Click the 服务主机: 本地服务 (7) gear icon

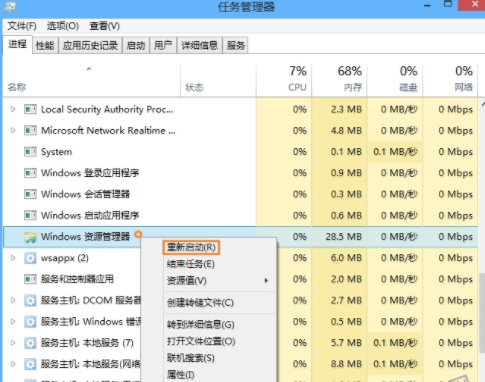point(30,343)
